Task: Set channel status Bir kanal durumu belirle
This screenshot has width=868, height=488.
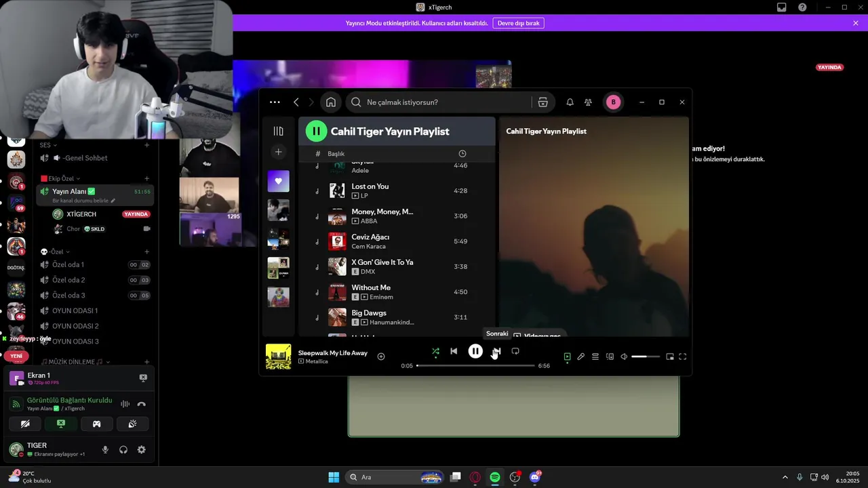Action: point(84,201)
